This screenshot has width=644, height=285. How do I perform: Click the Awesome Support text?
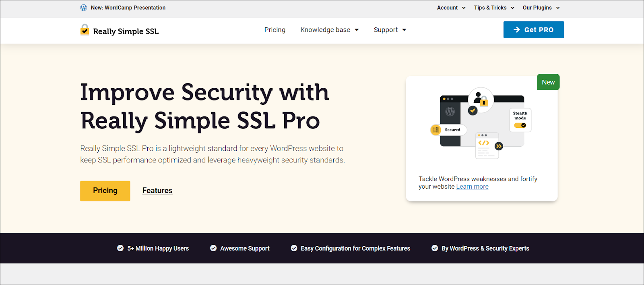[x=245, y=248]
